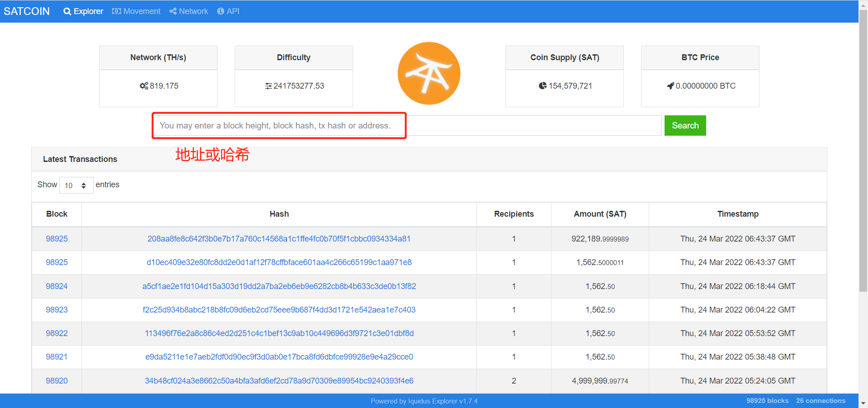Click the API info icon in navbar
The width and height of the screenshot is (868, 408).
click(x=221, y=11)
